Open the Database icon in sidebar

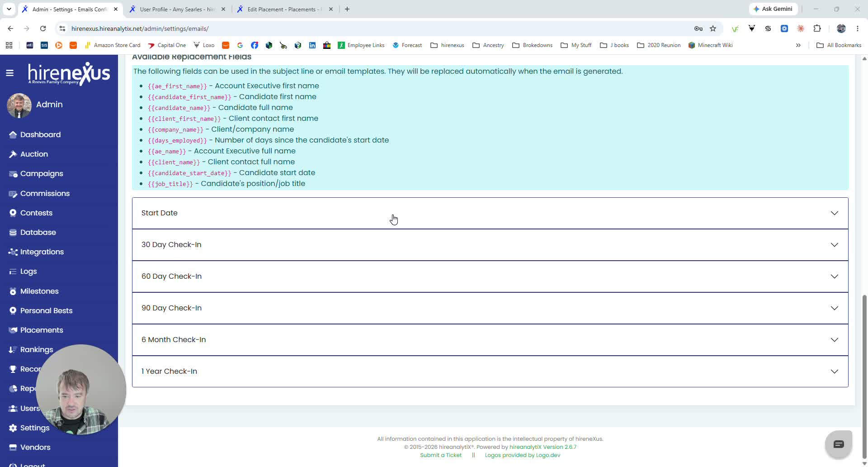click(x=13, y=233)
